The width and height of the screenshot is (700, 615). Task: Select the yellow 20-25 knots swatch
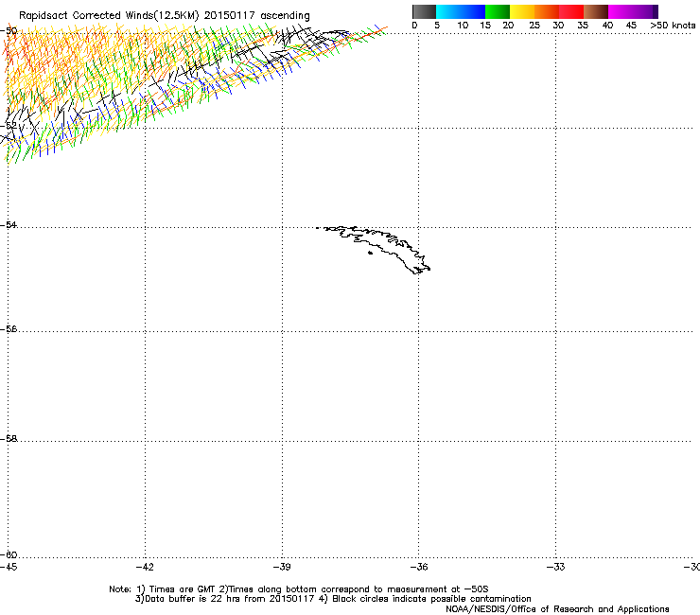(522, 11)
